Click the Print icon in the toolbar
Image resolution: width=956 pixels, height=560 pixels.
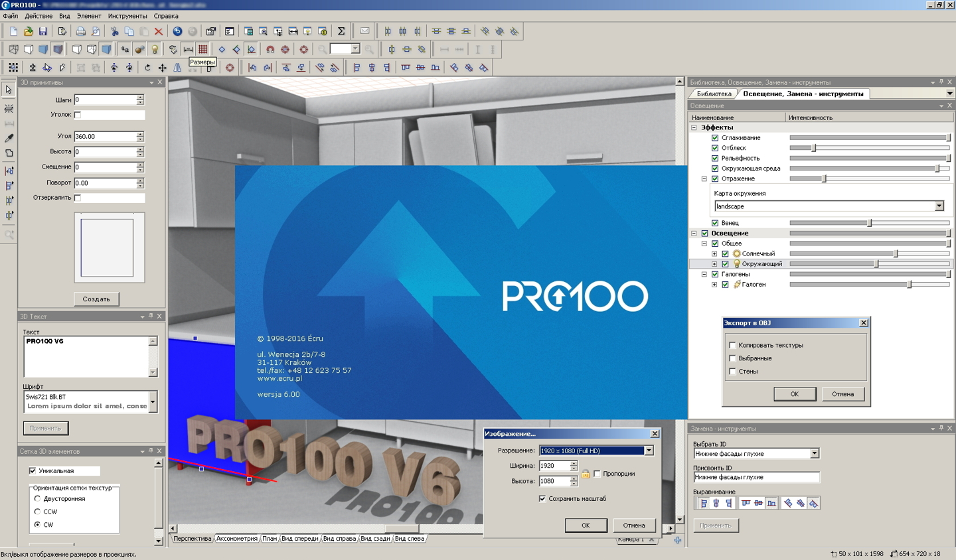click(x=80, y=31)
